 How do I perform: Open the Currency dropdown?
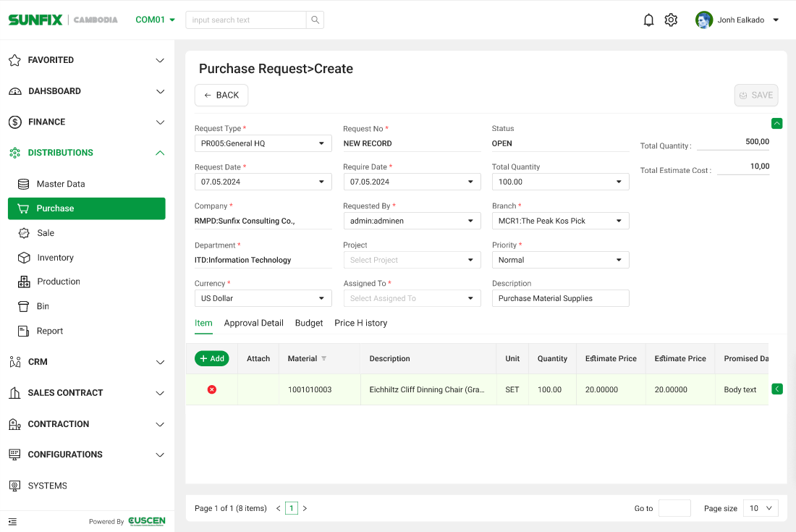click(x=263, y=298)
